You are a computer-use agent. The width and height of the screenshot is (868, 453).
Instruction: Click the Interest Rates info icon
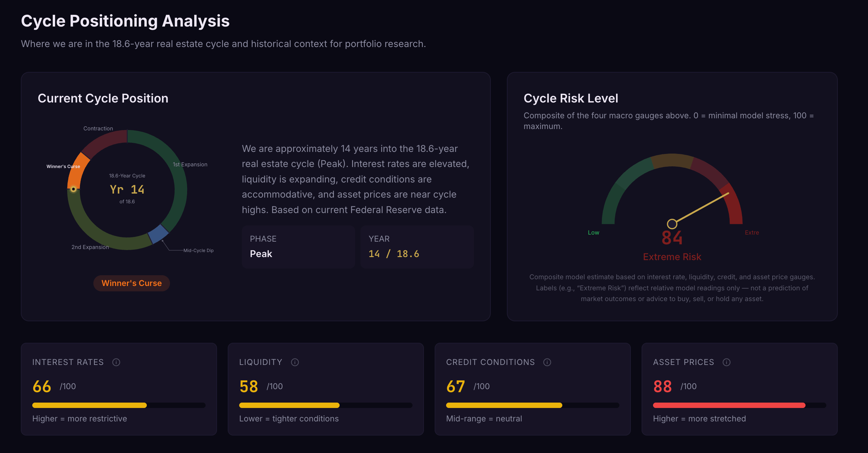click(x=116, y=362)
